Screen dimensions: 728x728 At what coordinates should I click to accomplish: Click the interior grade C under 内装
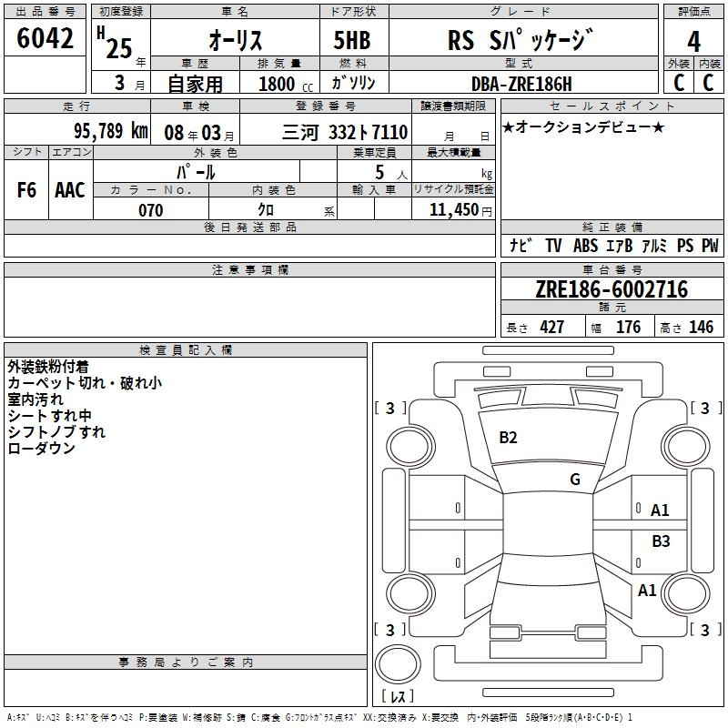click(x=708, y=83)
